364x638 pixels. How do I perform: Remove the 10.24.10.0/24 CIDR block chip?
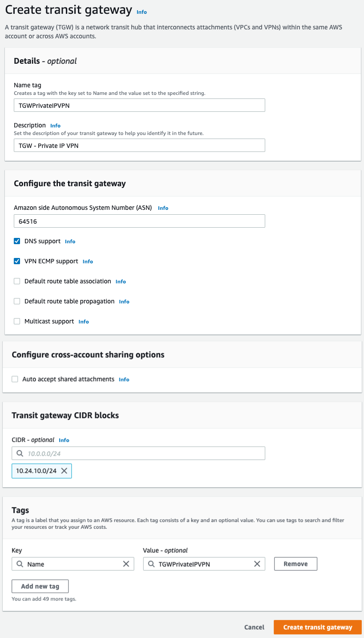click(64, 471)
